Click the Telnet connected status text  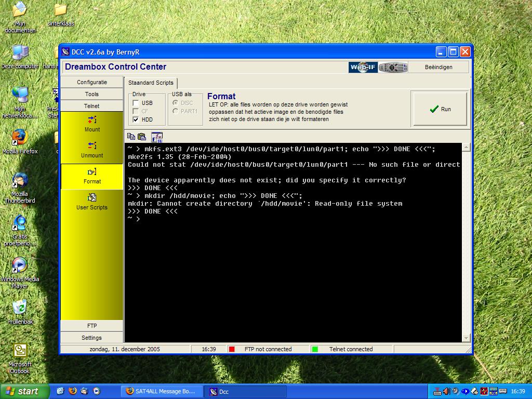[x=351, y=349]
